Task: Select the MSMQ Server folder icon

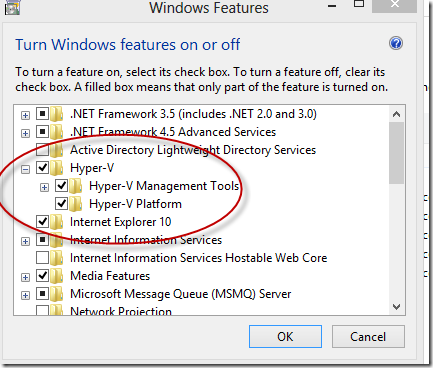Action: tap(57, 294)
